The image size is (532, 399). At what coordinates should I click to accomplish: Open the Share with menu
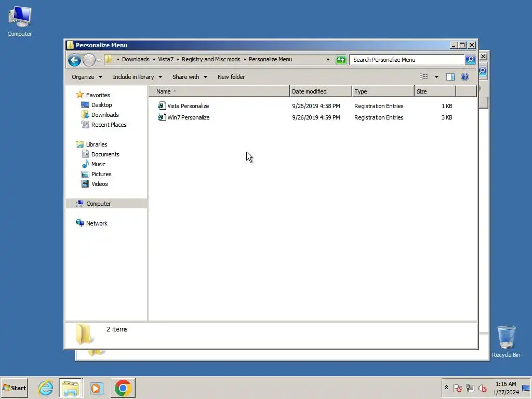coord(190,77)
